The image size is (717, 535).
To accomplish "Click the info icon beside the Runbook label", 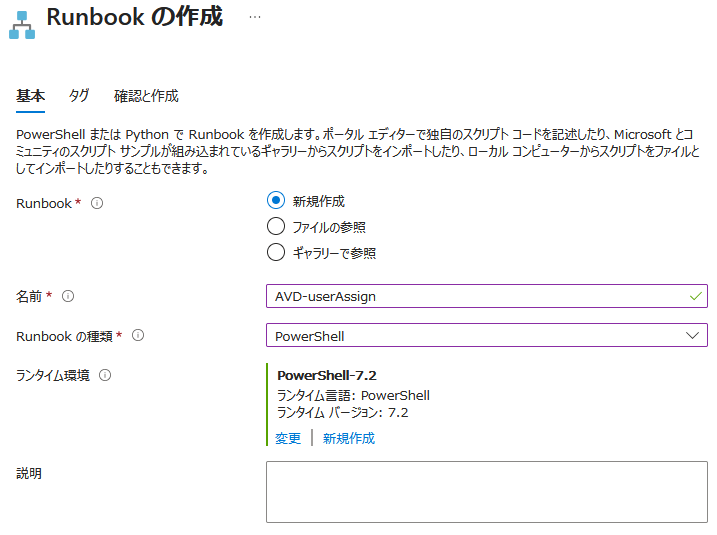I will coord(97,203).
